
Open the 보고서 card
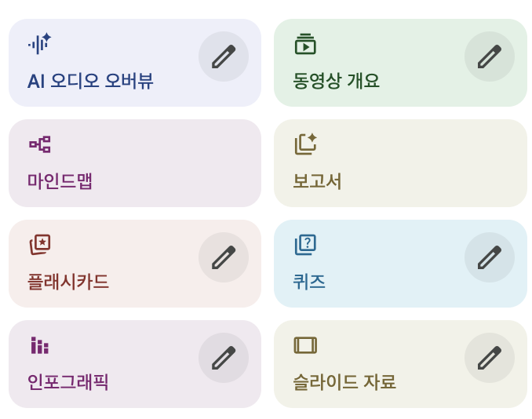click(x=317, y=181)
